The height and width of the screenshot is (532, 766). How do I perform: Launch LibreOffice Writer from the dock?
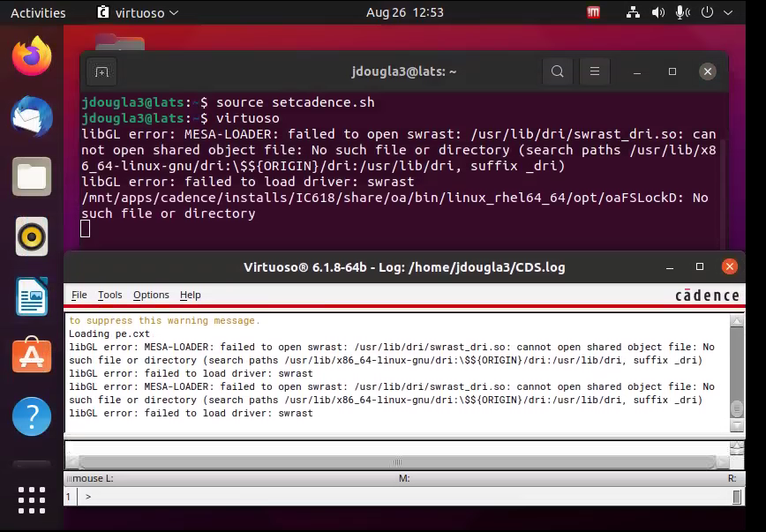click(32, 296)
